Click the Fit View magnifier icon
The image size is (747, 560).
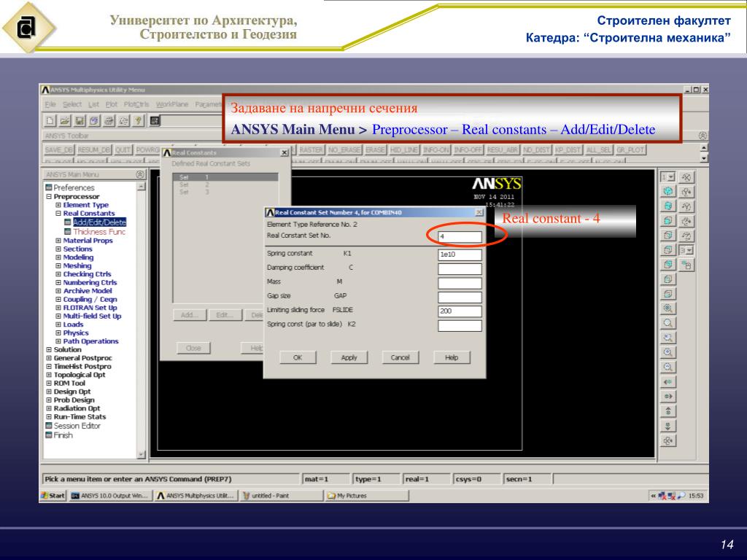[x=668, y=308]
